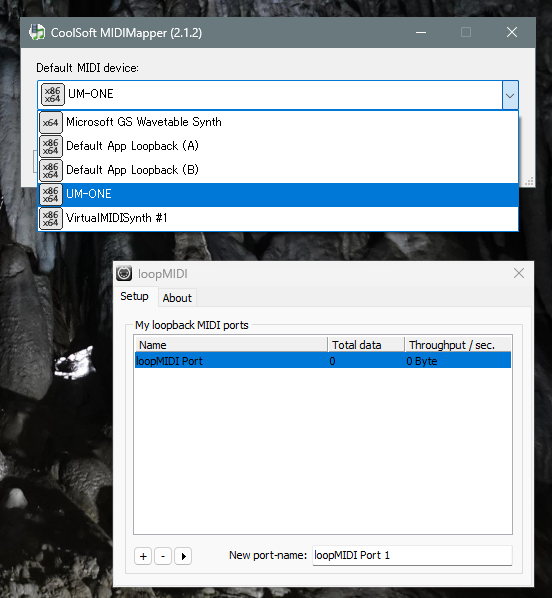Click the Name column header
The image size is (552, 598).
tap(231, 345)
